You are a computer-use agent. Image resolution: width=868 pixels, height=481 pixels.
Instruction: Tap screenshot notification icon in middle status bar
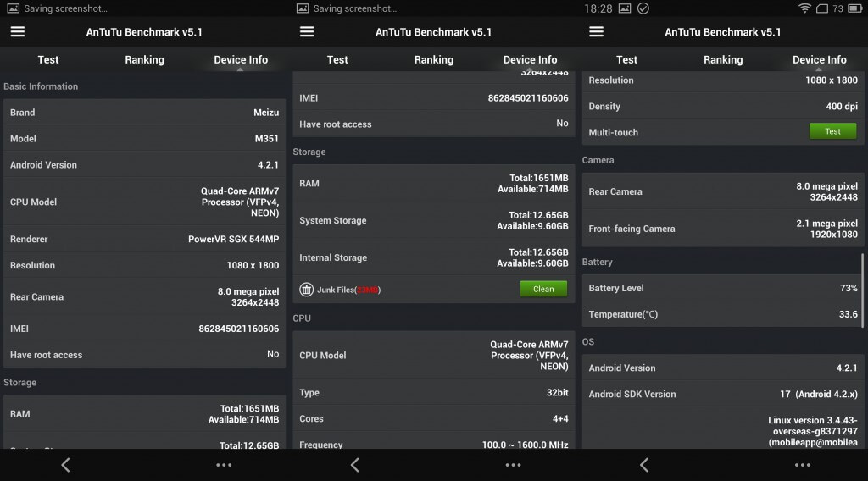pos(303,8)
